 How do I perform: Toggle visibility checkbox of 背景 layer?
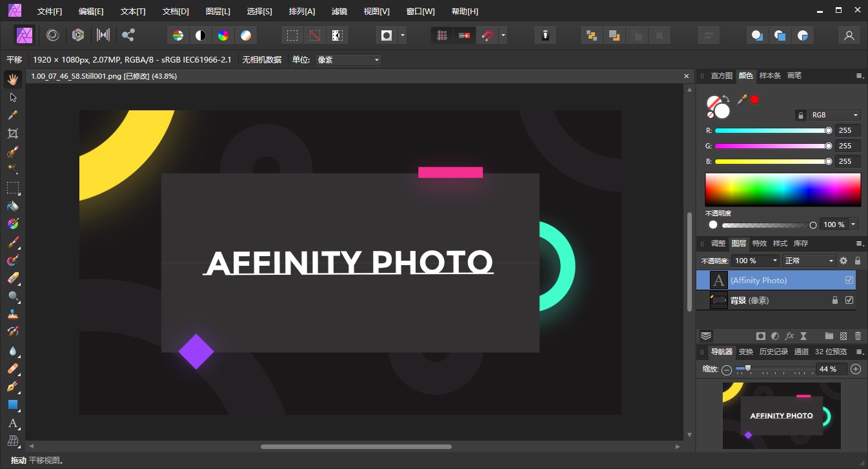tap(849, 300)
